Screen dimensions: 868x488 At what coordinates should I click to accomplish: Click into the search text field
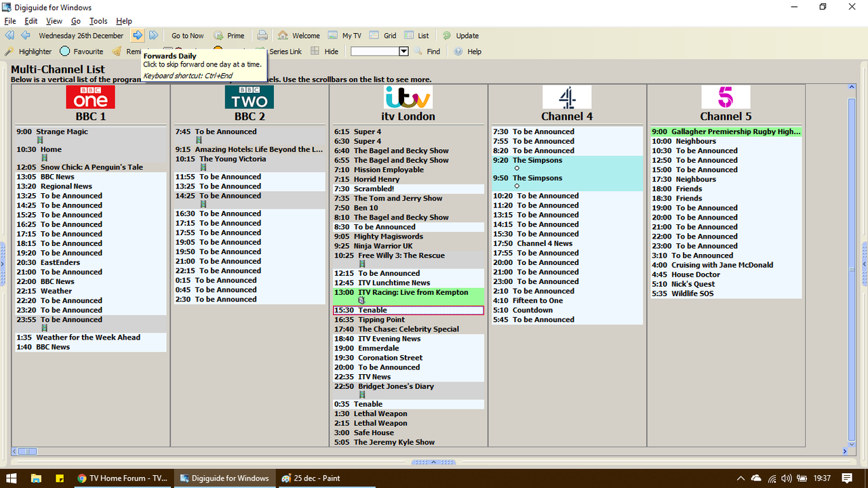pyautogui.click(x=374, y=52)
